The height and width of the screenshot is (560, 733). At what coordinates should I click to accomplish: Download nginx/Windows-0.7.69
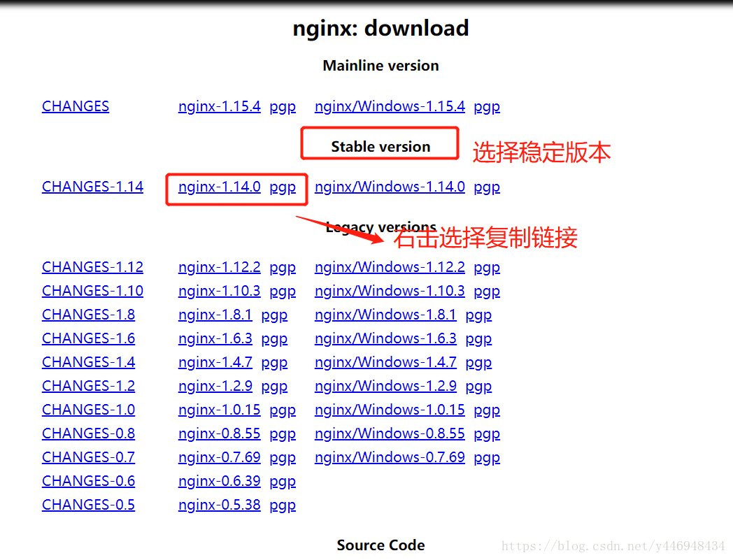click(390, 458)
